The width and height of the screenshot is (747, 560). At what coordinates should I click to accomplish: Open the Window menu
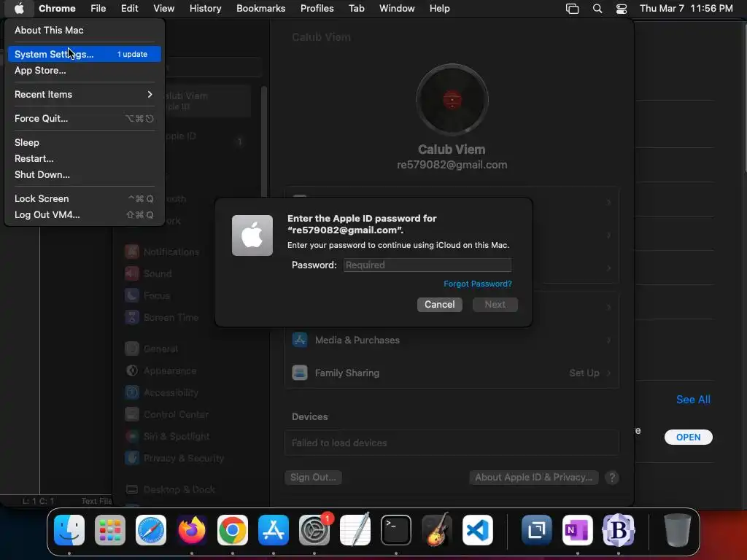[x=397, y=8]
